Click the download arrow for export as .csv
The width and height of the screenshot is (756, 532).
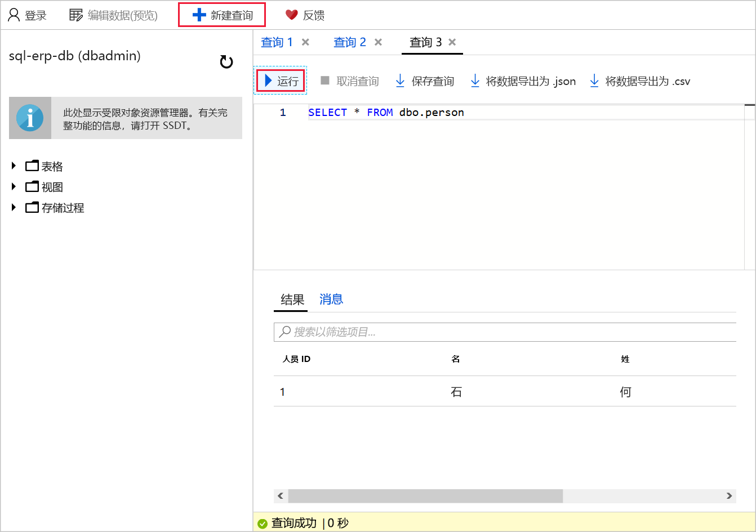[594, 81]
